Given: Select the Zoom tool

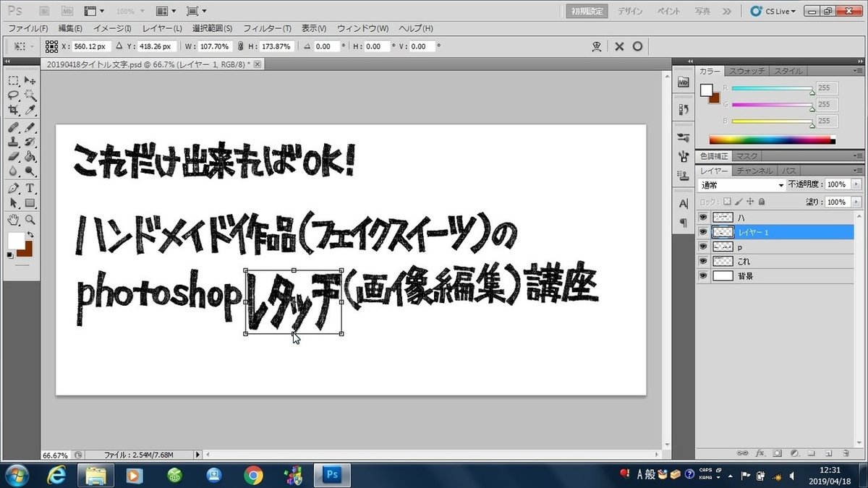Looking at the screenshot, I should 30,219.
